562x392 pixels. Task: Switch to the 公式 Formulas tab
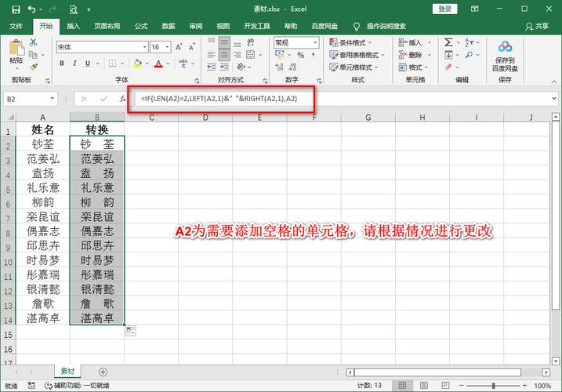(141, 26)
